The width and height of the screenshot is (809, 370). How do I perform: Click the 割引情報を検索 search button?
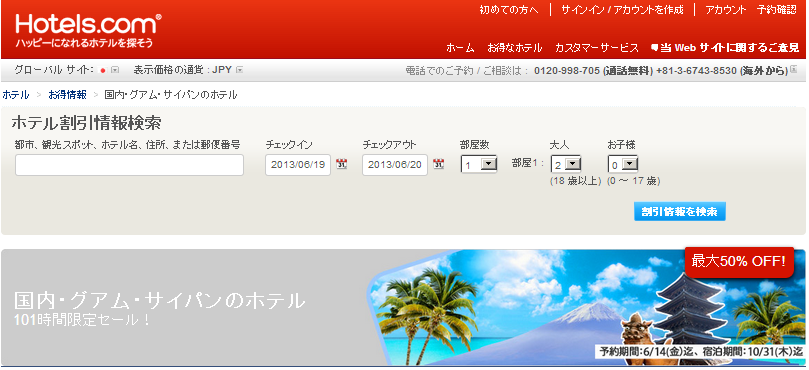[680, 211]
